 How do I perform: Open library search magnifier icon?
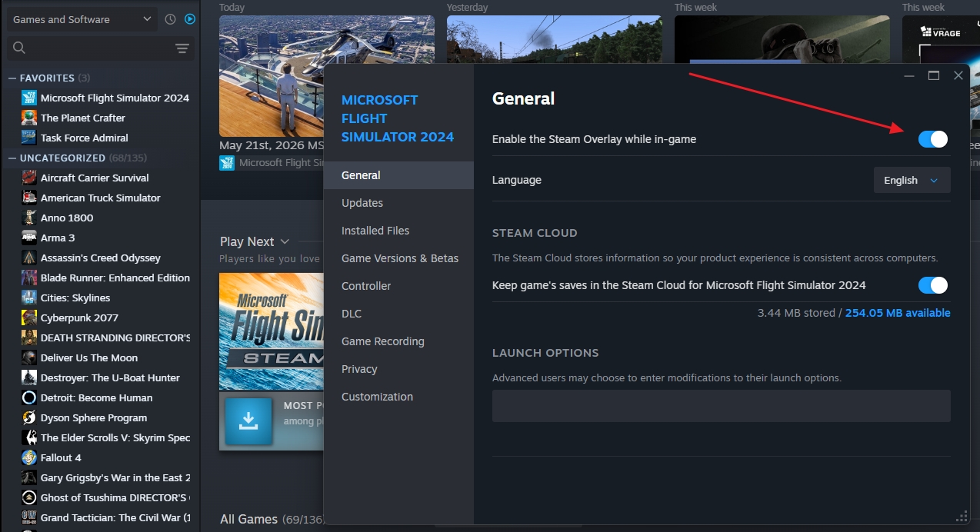click(x=19, y=48)
